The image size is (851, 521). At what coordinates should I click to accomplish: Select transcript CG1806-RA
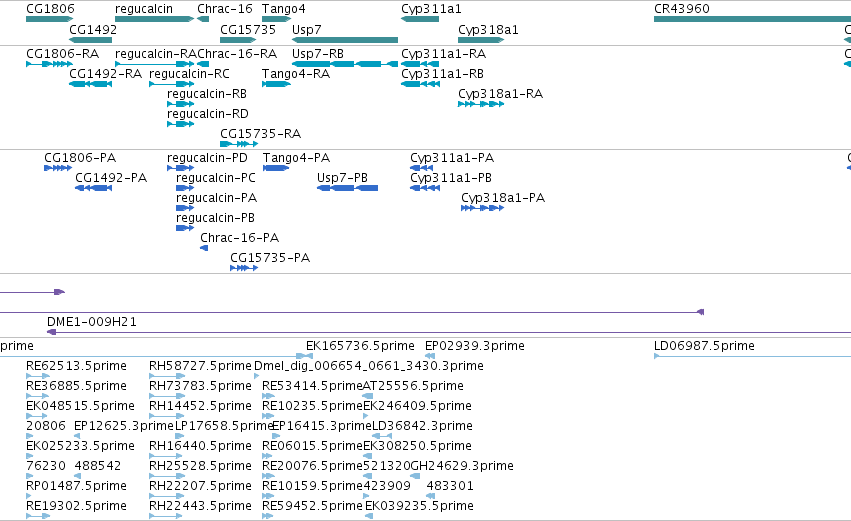click(x=62, y=54)
